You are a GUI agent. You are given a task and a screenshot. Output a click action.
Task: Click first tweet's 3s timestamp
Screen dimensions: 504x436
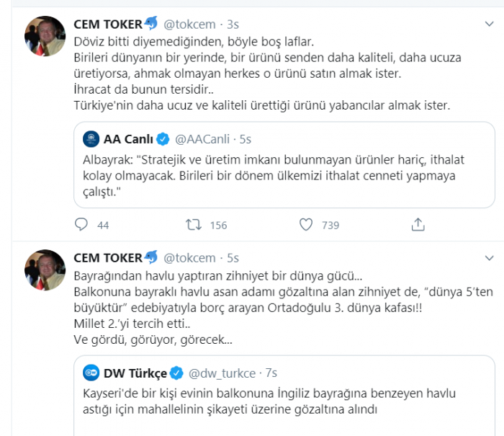pyautogui.click(x=232, y=25)
